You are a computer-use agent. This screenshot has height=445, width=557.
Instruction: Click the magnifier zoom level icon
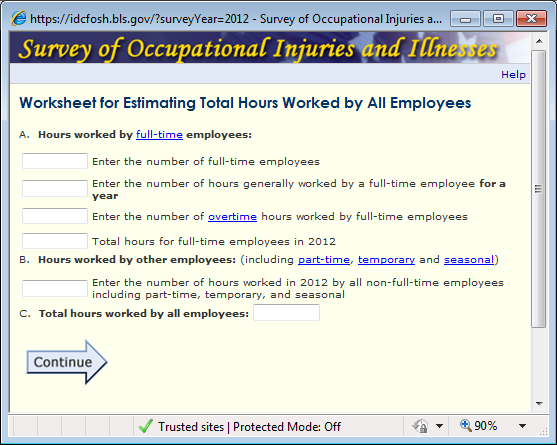pyautogui.click(x=466, y=425)
